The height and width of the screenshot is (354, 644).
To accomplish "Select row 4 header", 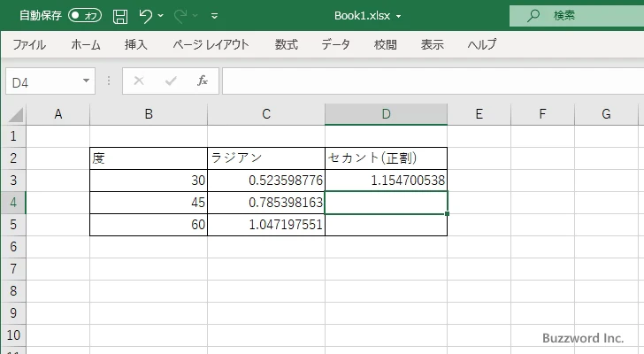I will coord(13,203).
